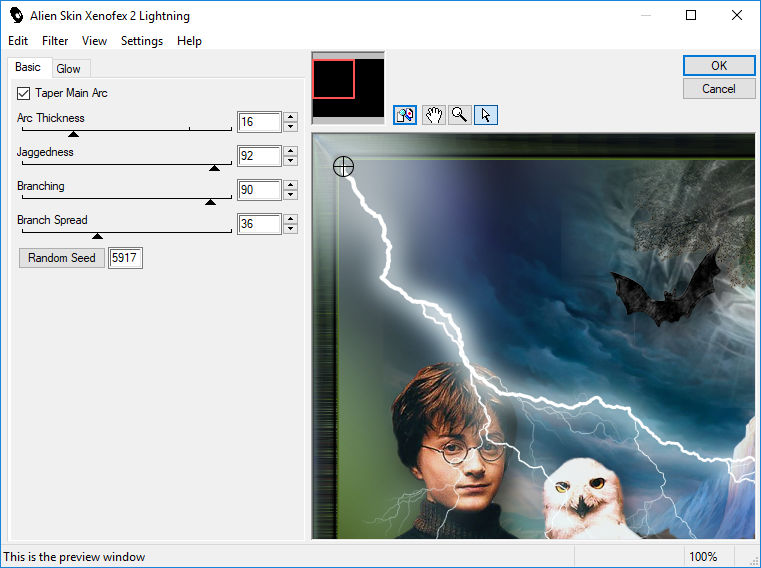
Task: Increase Jaggedness with up arrow
Action: (x=290, y=151)
